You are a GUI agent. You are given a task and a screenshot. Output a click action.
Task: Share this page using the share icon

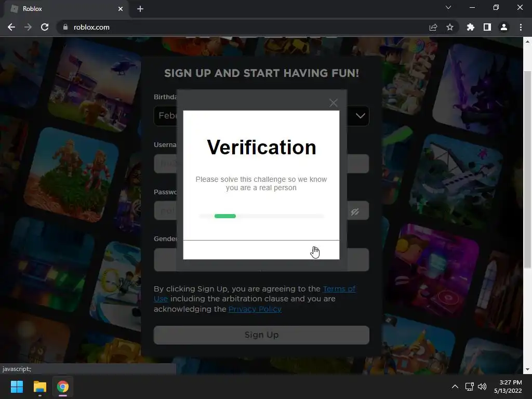(x=433, y=27)
